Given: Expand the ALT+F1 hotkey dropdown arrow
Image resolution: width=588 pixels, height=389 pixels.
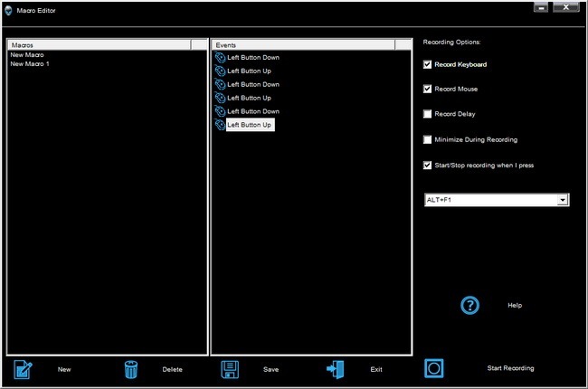Looking at the screenshot, I should pos(563,199).
